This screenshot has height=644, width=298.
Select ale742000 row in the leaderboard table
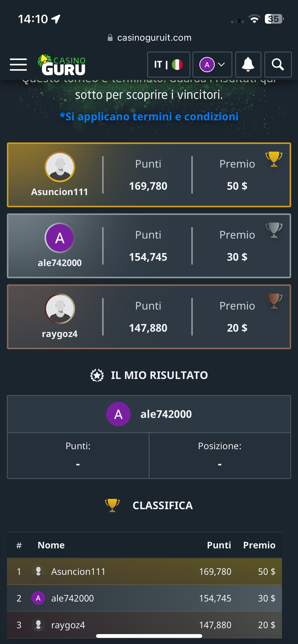tap(144, 598)
